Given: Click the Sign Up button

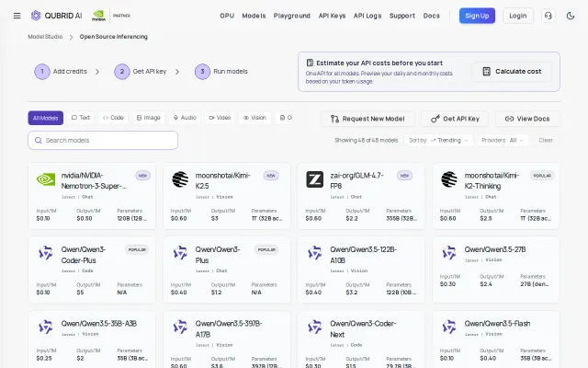Looking at the screenshot, I should (x=477, y=16).
